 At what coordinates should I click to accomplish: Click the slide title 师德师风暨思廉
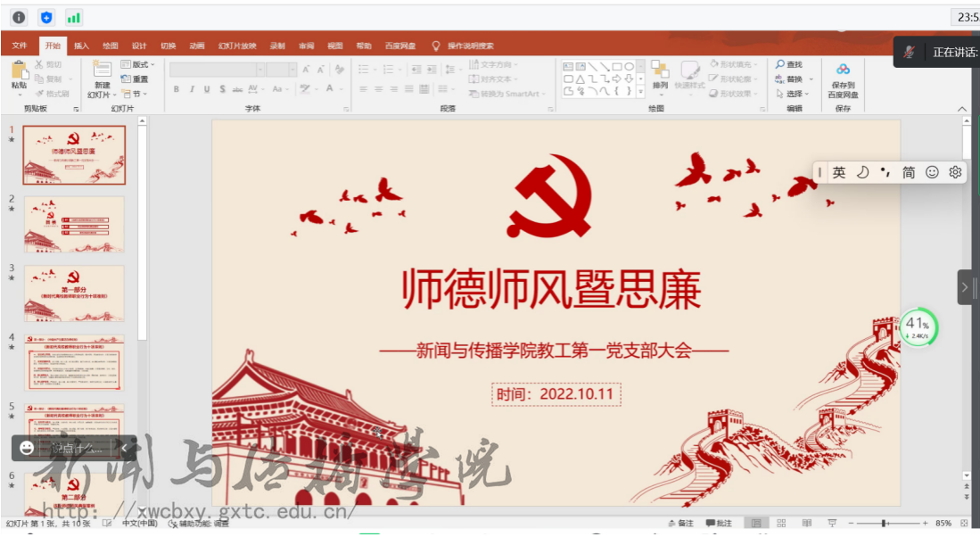[551, 290]
